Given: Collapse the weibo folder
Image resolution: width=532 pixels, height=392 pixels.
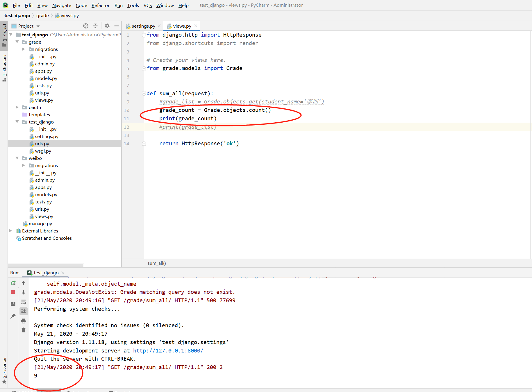Looking at the screenshot, I should point(17,158).
